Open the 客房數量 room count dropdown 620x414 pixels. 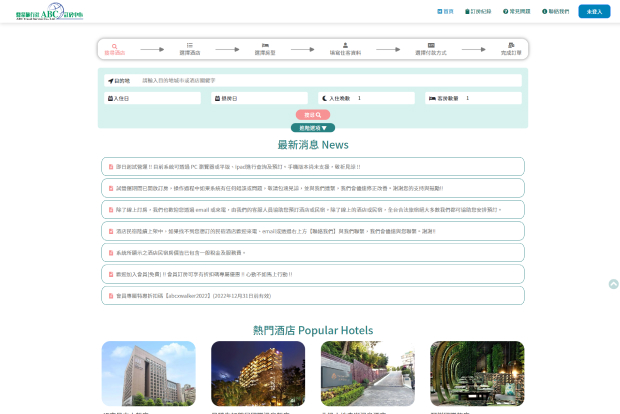(x=473, y=98)
